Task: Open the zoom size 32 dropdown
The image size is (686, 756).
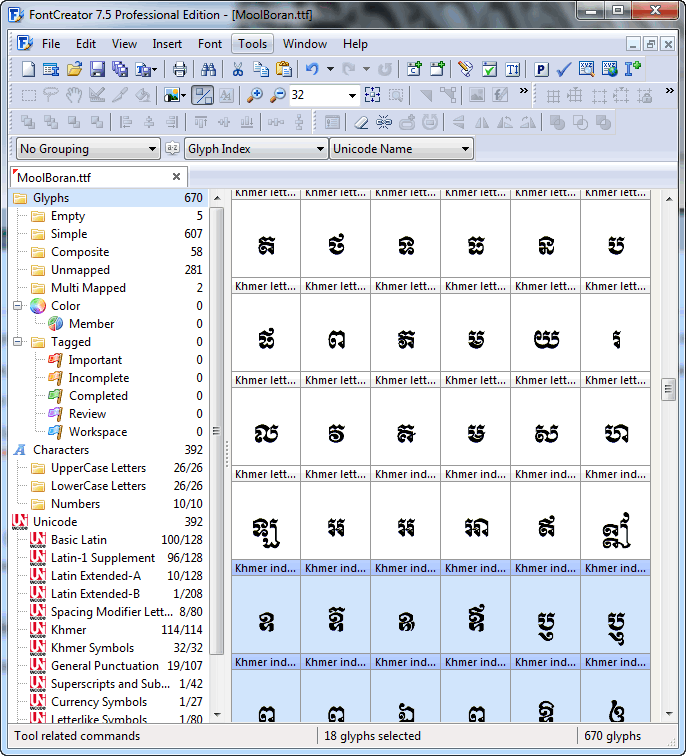Action: [x=352, y=95]
